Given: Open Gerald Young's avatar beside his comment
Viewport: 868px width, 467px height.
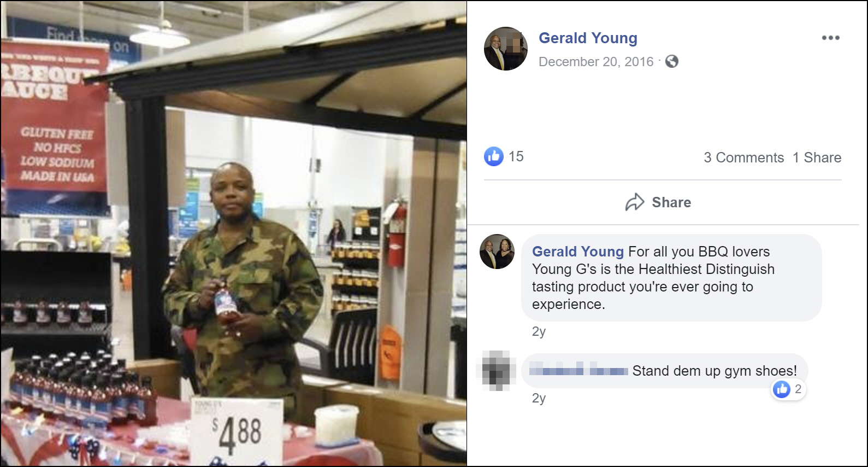Looking at the screenshot, I should click(497, 252).
